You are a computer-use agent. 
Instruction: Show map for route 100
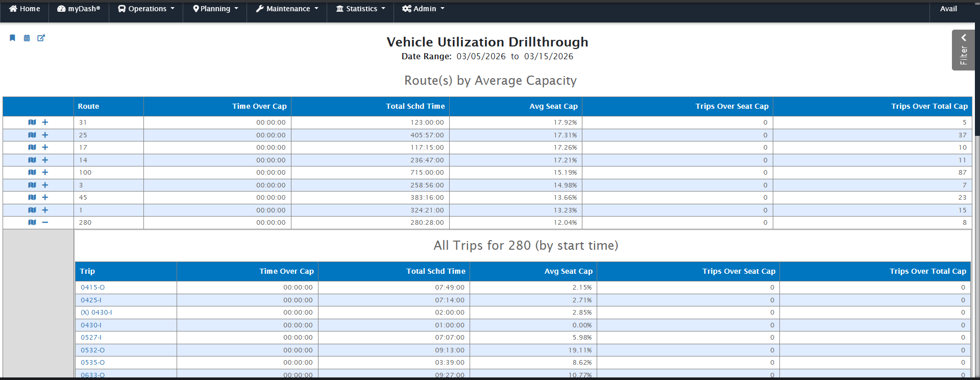pyautogui.click(x=32, y=173)
